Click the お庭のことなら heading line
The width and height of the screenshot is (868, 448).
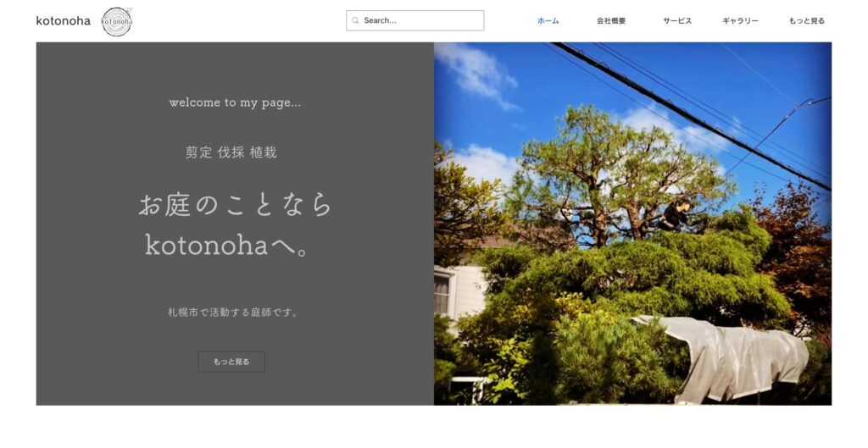[x=235, y=205]
